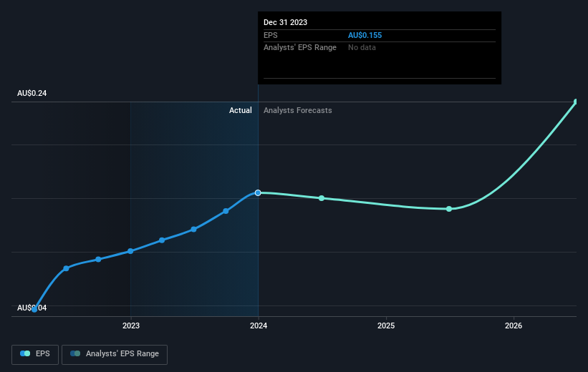Click the 'Actual' section label
Screen dimensions: 588x372
241,110
